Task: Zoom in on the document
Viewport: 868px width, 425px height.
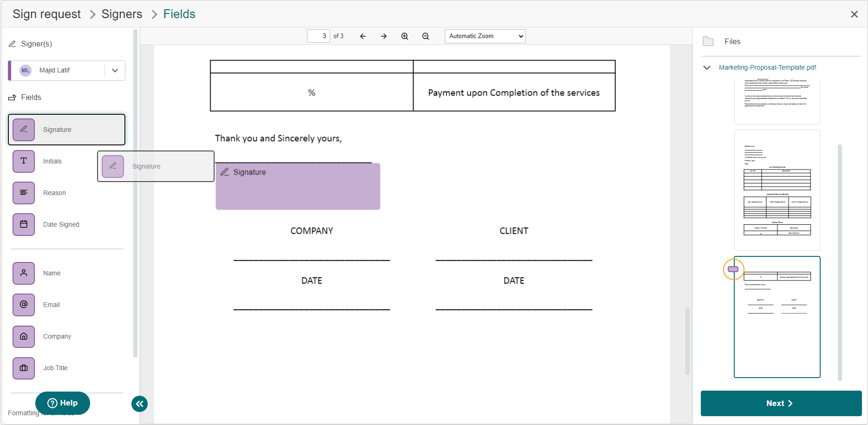Action: tap(405, 36)
